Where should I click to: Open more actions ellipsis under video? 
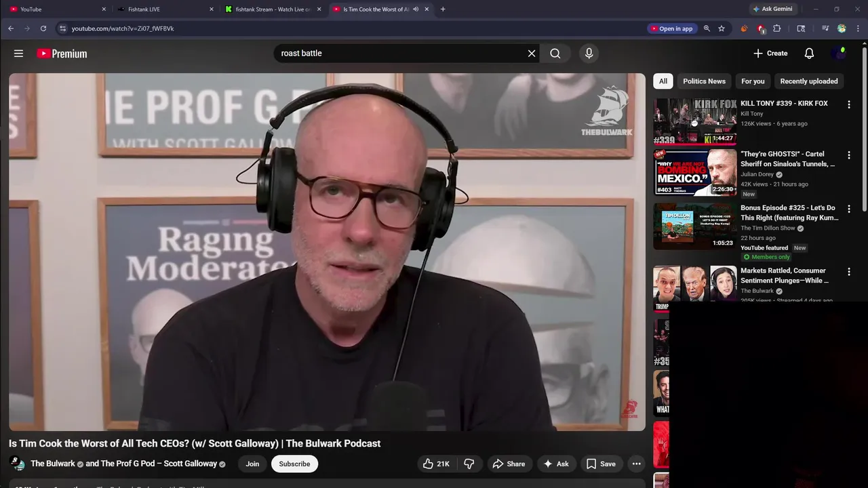click(x=636, y=464)
